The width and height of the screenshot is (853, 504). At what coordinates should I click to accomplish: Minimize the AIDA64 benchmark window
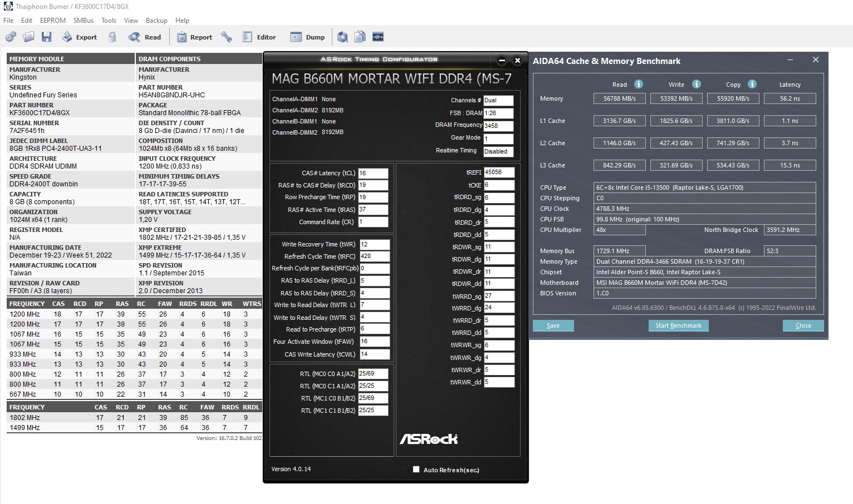[790, 60]
